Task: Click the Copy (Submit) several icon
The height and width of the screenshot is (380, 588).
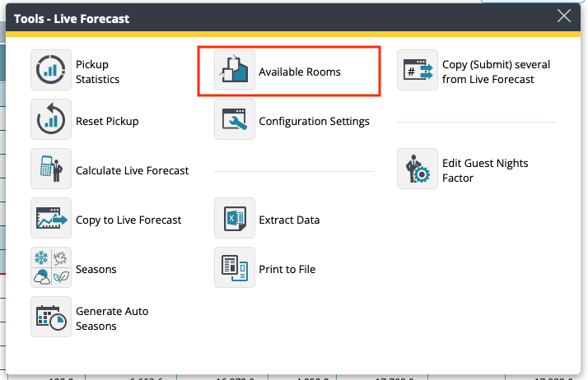Action: (418, 71)
